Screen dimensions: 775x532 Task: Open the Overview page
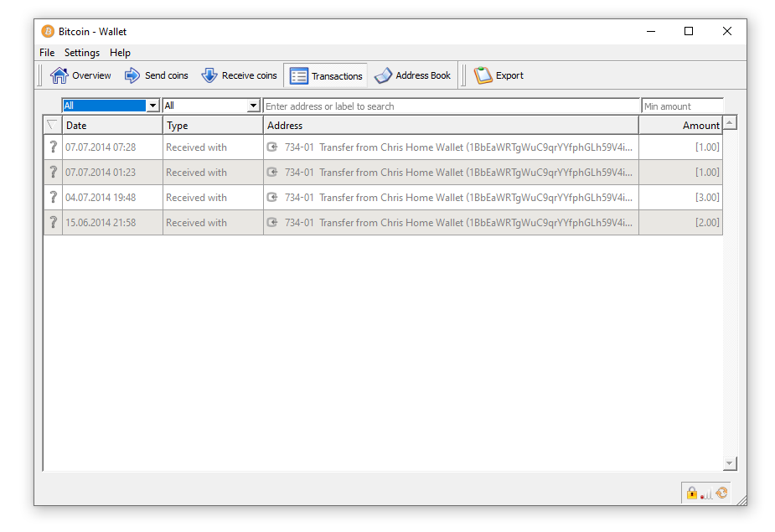click(80, 75)
